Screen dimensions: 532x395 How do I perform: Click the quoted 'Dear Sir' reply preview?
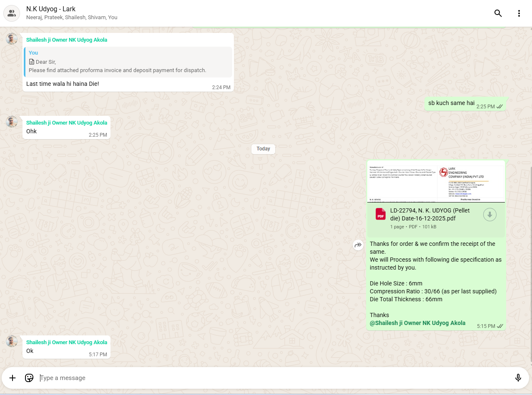tap(128, 62)
